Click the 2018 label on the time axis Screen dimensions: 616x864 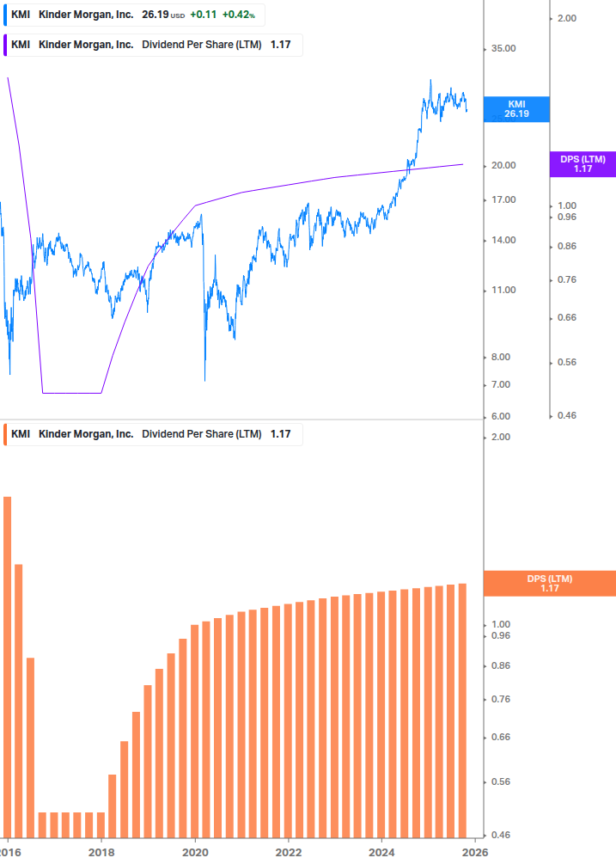click(101, 853)
